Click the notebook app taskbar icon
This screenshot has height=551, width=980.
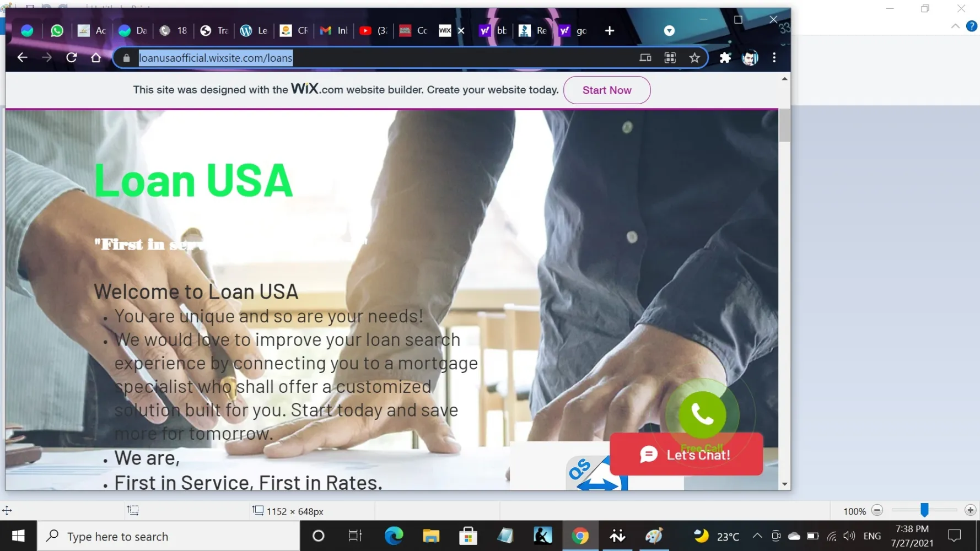tap(505, 536)
